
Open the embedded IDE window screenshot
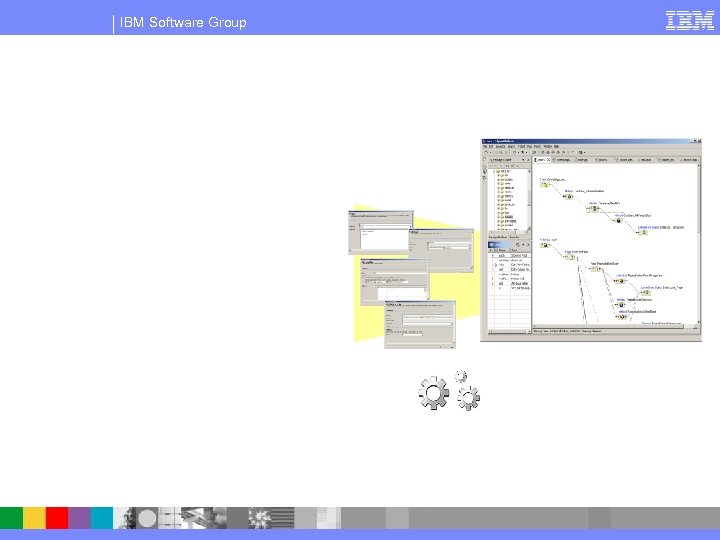(591, 240)
